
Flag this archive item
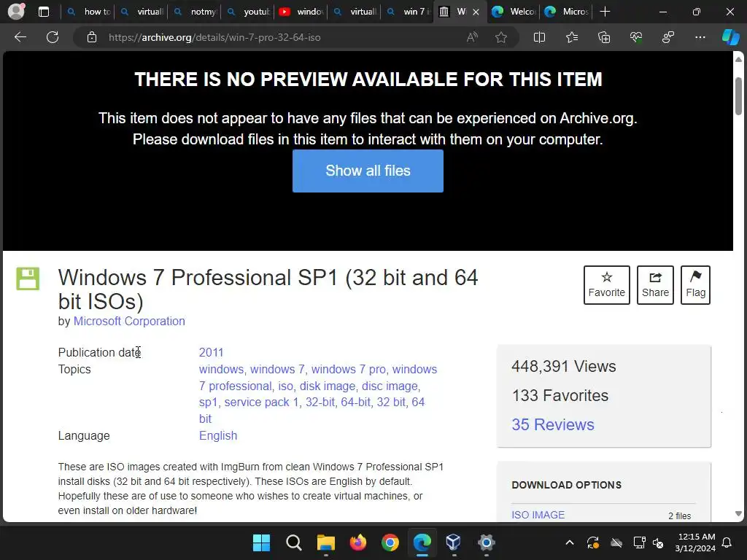(x=695, y=285)
